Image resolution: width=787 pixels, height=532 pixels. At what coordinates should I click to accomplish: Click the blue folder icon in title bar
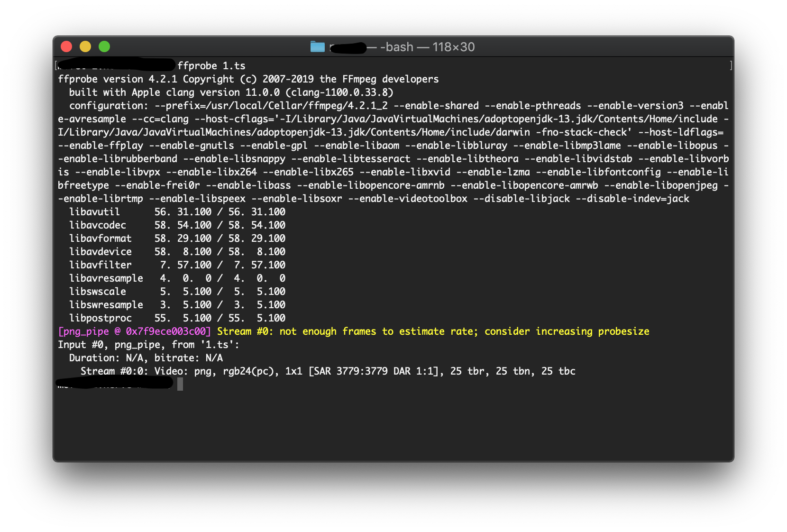[317, 46]
